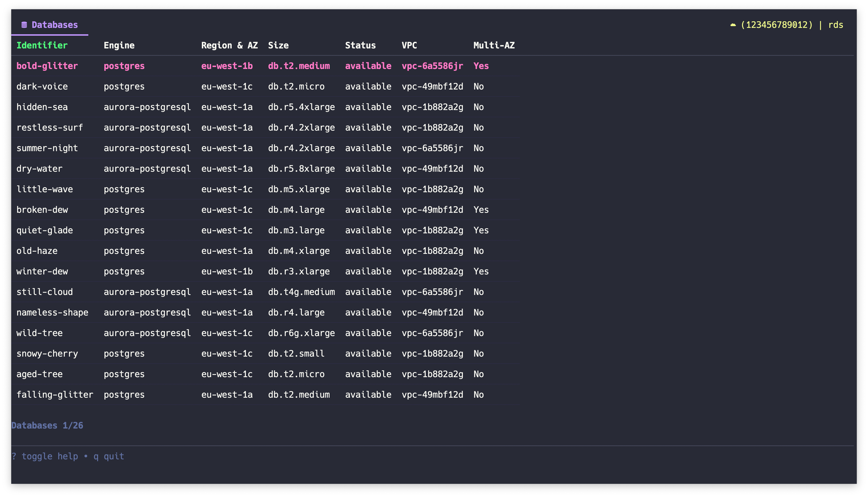Select the restless-surf database row
Viewport: 868px width, 497px height.
[265, 127]
